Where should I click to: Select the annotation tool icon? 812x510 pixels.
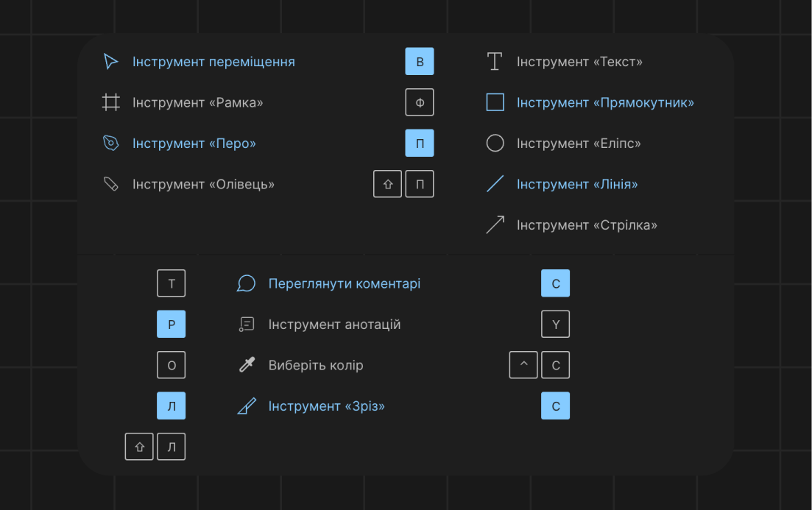(x=246, y=325)
